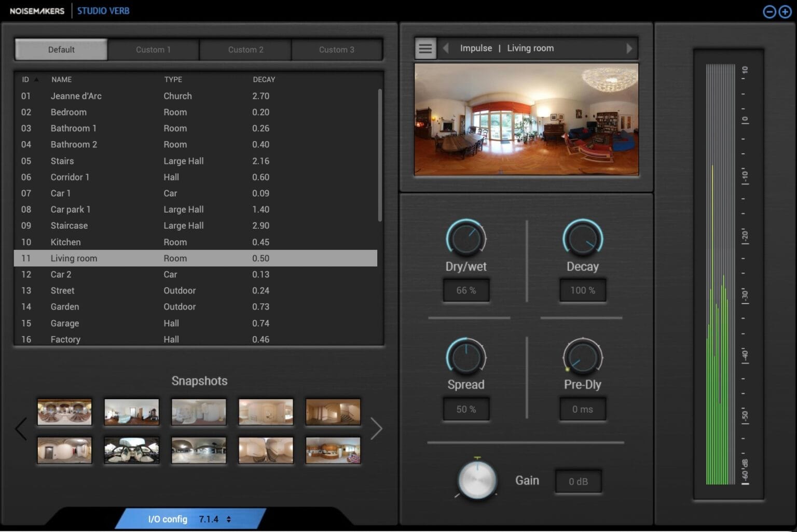Click the Dry/wet knob
This screenshot has width=797, height=532.
click(465, 239)
